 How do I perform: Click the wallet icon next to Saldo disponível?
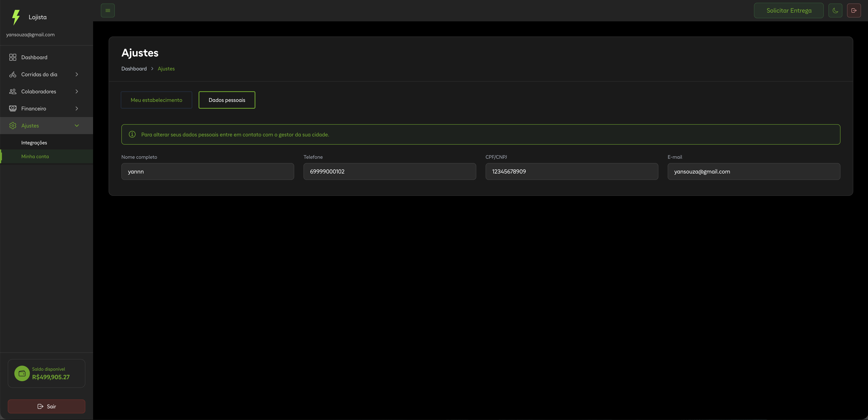(22, 373)
